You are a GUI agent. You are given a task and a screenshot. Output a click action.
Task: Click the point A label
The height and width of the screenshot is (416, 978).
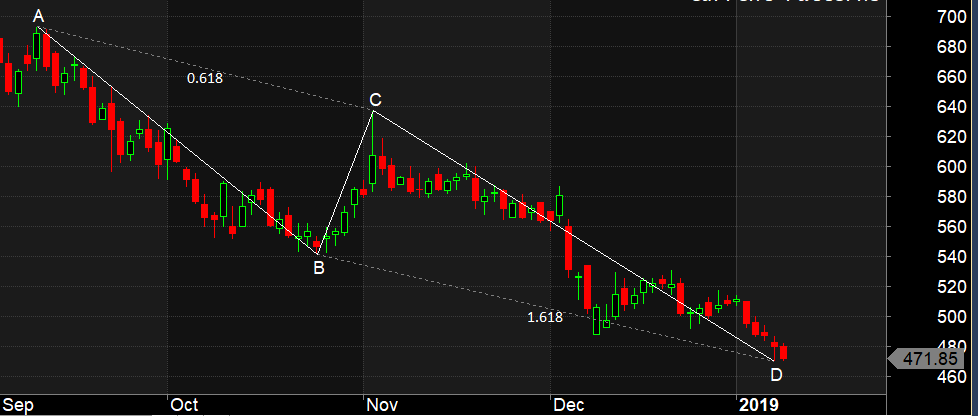(39, 16)
